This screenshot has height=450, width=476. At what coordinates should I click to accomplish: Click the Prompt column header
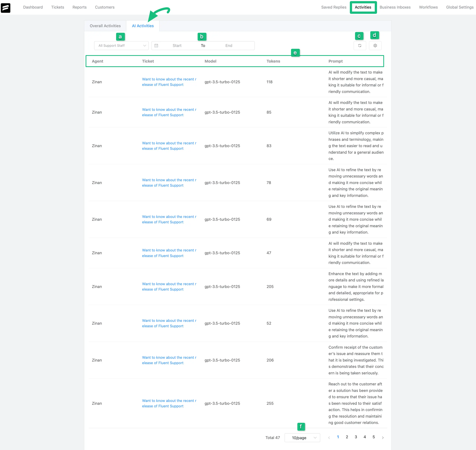pos(336,61)
